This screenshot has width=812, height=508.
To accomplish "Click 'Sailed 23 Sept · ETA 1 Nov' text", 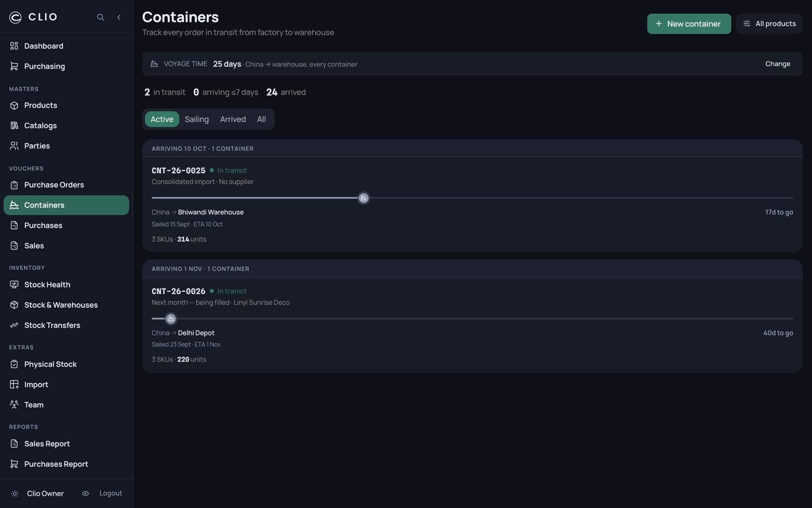I will coord(186,344).
